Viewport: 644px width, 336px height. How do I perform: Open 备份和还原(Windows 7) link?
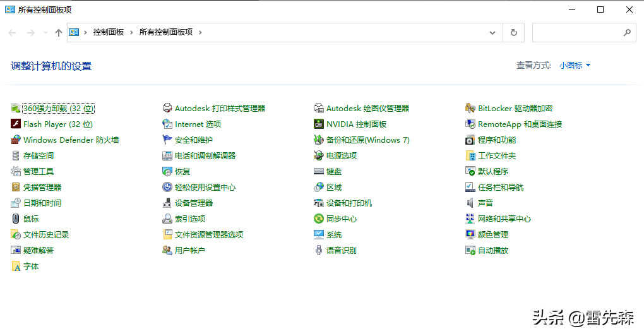pos(368,140)
